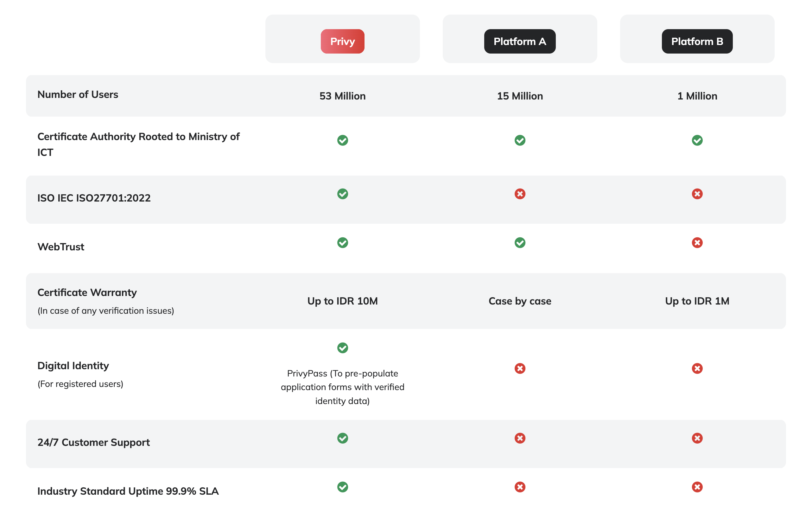Select the '53 Million' users value
Screen dimensions: 812x514
point(343,96)
